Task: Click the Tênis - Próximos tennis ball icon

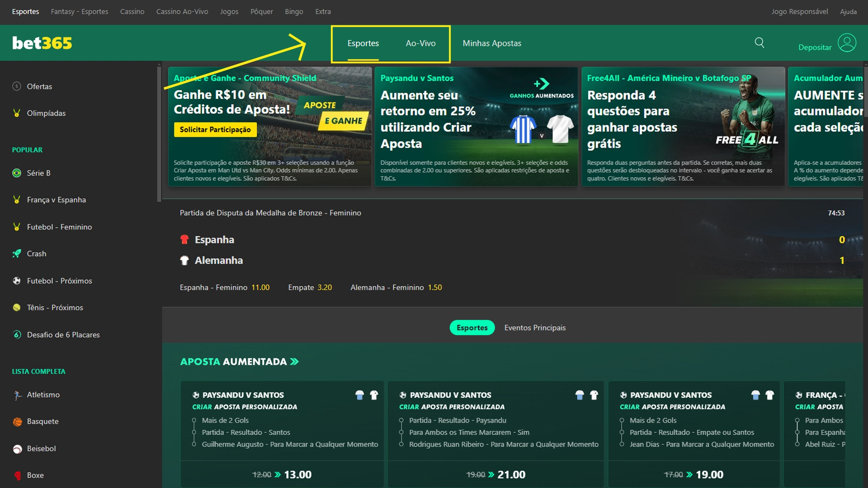Action: (x=17, y=307)
